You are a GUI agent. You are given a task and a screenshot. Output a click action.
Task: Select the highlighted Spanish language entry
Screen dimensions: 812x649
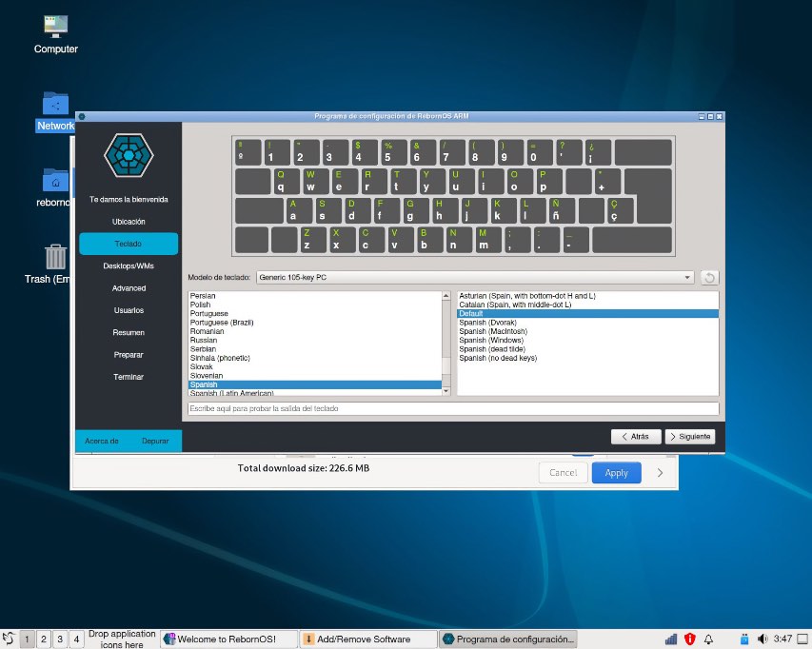(315, 384)
